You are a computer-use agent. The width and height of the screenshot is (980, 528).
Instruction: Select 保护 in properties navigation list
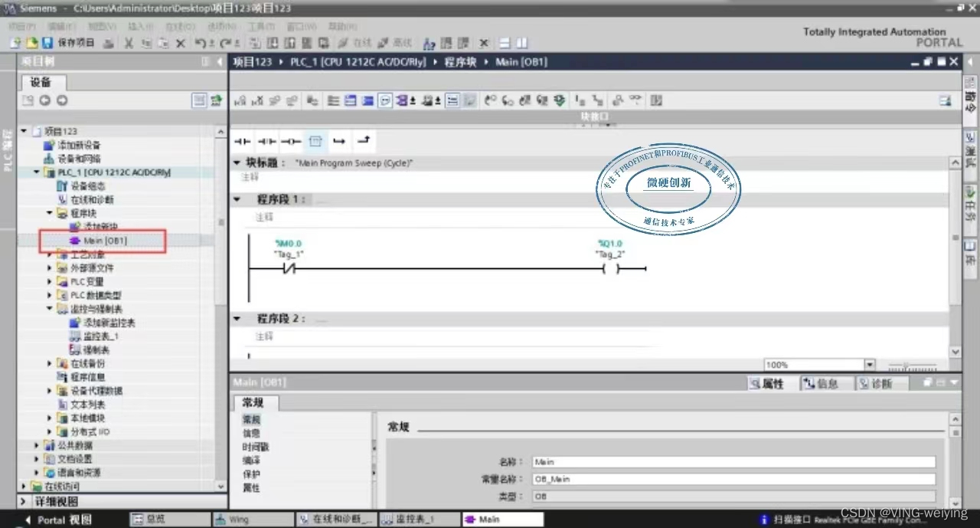[x=251, y=474]
